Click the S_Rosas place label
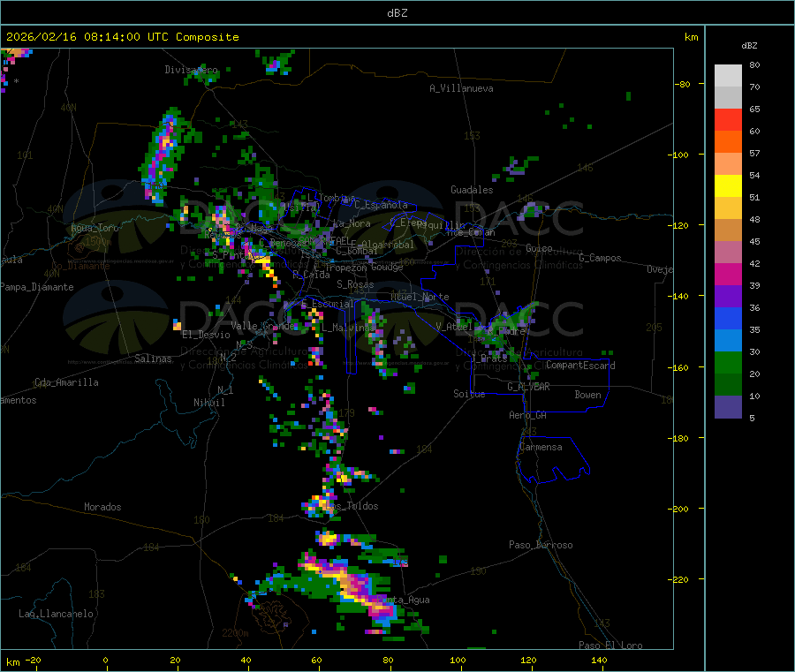The height and width of the screenshot is (672, 795). (x=355, y=284)
